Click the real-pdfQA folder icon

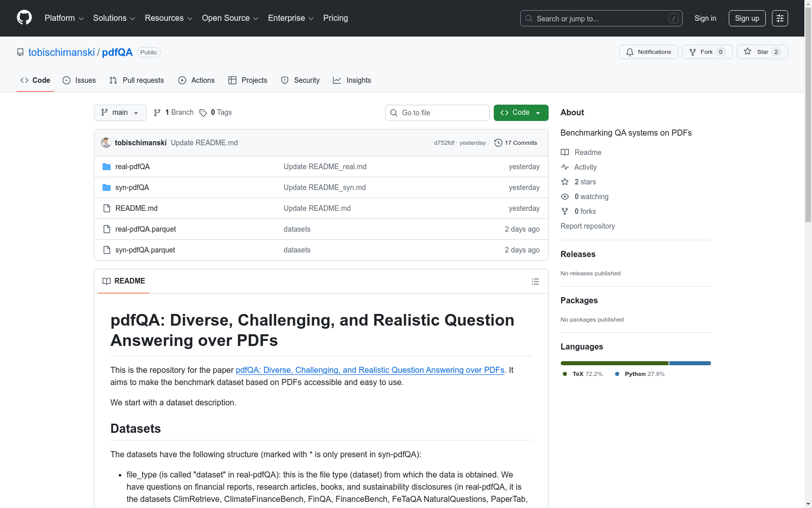[x=107, y=167]
